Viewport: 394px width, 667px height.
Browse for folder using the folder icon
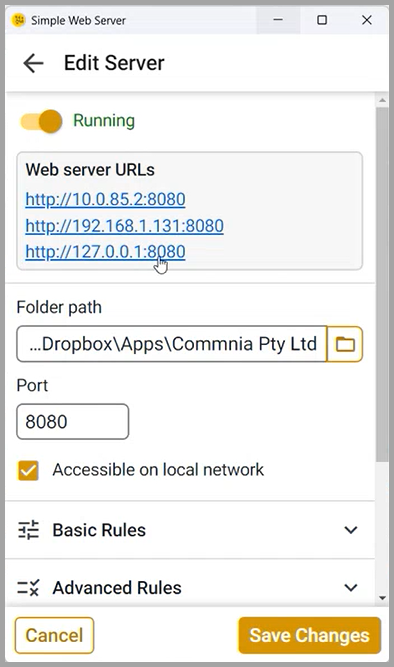coord(345,344)
